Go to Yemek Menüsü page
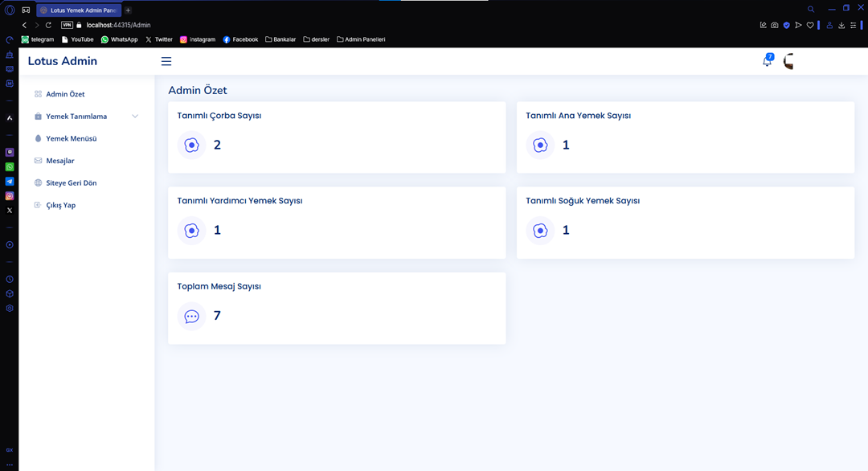The image size is (868, 471). [71, 138]
